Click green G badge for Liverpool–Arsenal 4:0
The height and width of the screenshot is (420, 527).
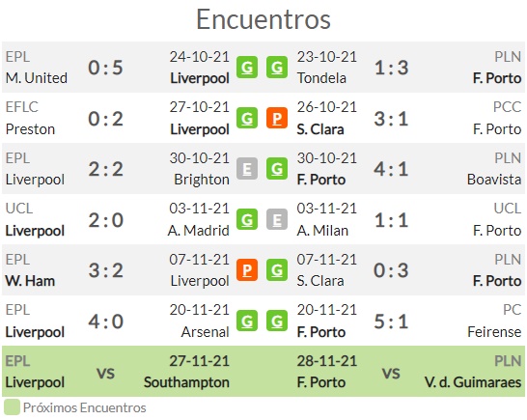[x=247, y=322]
